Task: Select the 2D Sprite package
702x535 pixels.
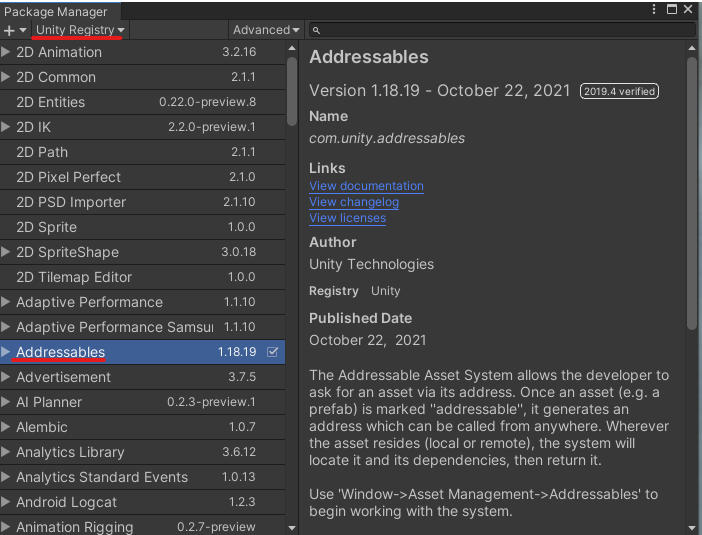Action: 142,227
